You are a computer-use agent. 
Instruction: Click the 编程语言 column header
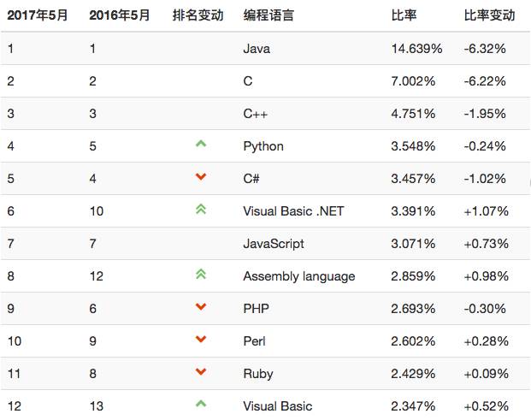click(x=268, y=16)
